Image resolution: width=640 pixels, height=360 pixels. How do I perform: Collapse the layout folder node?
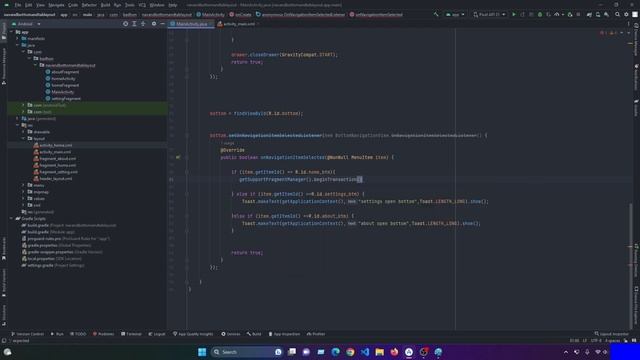[24, 138]
